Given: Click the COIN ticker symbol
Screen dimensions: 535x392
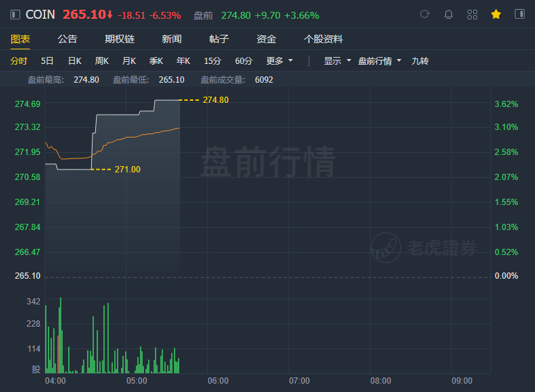Looking at the screenshot, I should coord(40,15).
